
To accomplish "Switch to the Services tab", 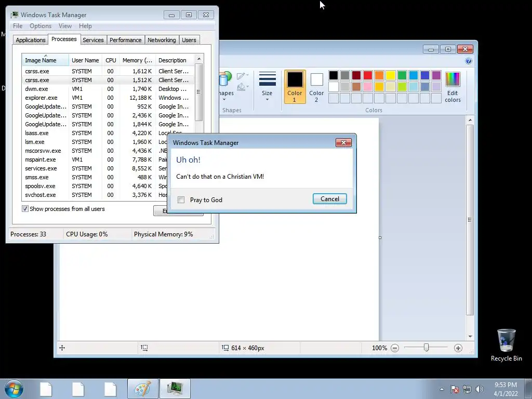I will [93, 40].
